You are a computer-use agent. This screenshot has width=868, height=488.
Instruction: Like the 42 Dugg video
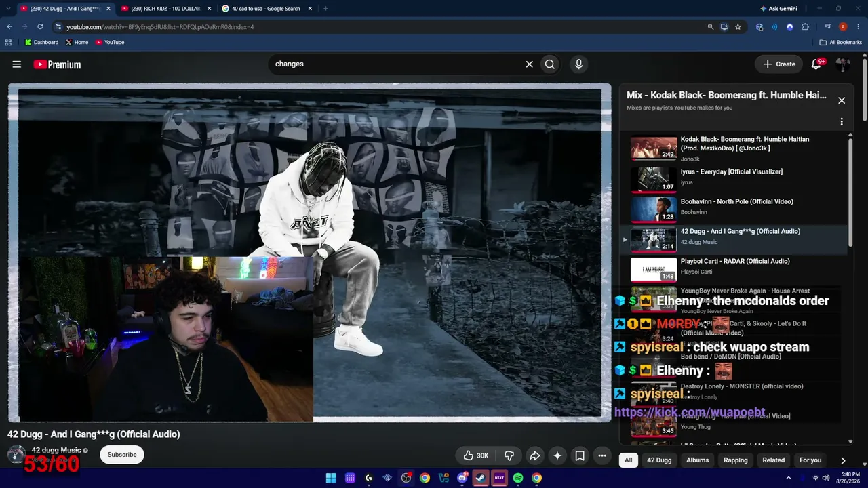point(475,455)
